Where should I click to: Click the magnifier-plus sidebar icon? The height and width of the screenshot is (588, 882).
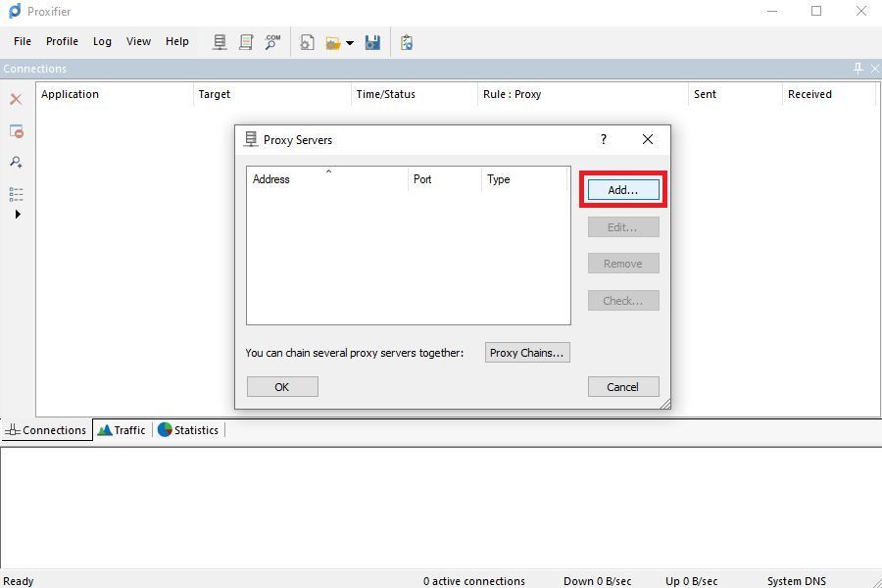click(17, 163)
